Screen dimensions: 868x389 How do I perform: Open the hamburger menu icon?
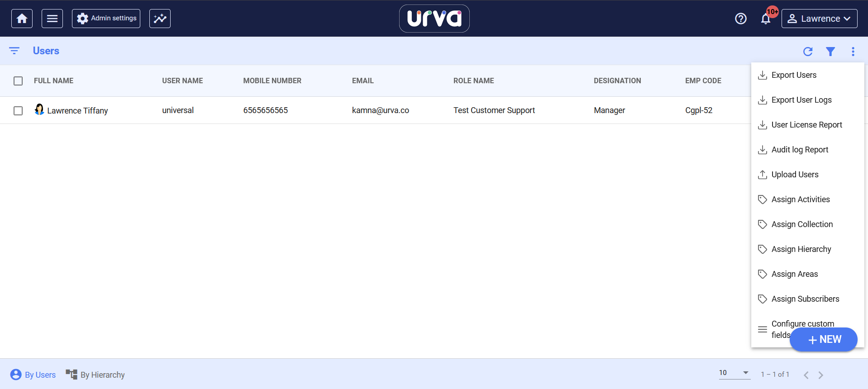click(x=52, y=19)
